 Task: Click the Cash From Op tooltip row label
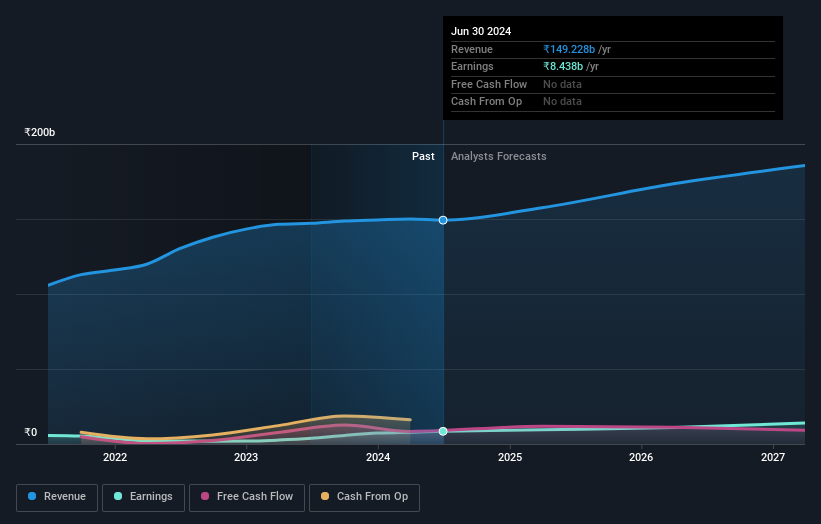click(x=486, y=102)
